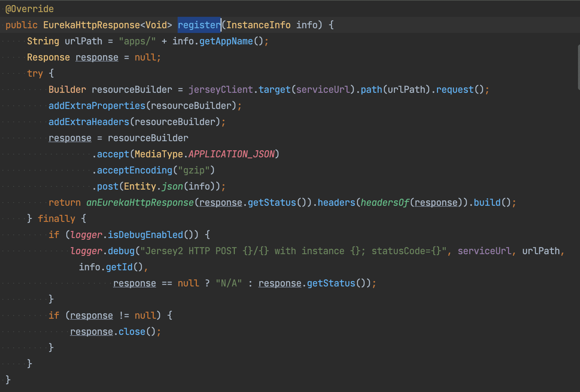The height and width of the screenshot is (392, 580).
Task: Click info.getId() call
Action: (x=111, y=267)
